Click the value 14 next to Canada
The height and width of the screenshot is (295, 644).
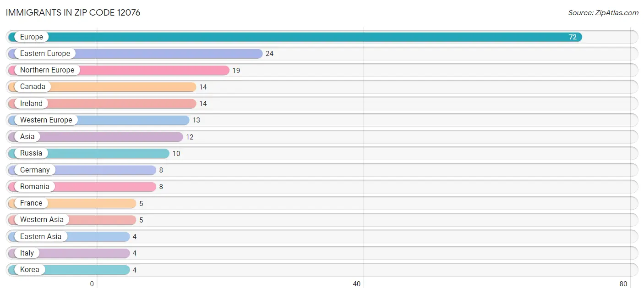[x=203, y=87]
